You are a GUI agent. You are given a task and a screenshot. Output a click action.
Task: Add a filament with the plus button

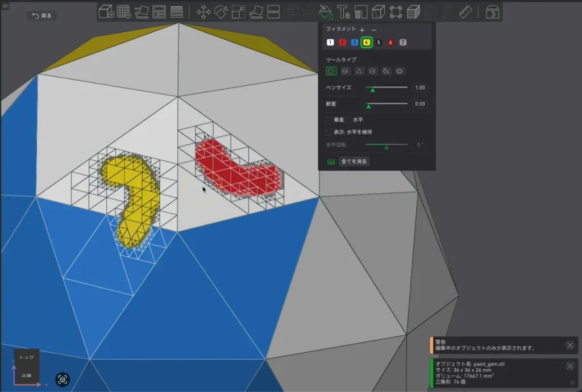(x=362, y=30)
